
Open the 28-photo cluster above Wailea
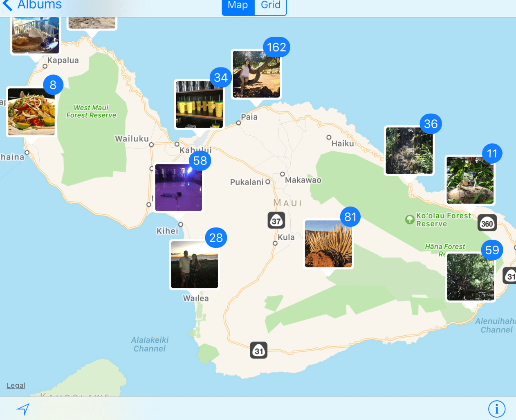(194, 265)
